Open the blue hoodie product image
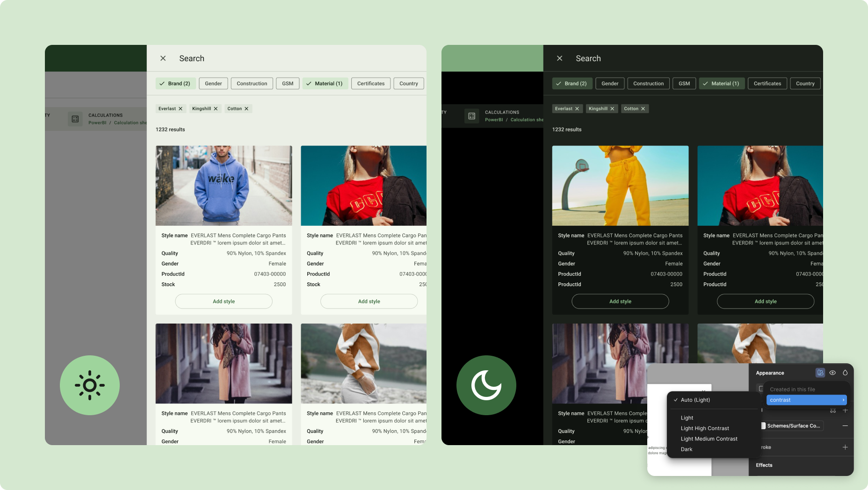This screenshot has height=490, width=868. point(224,186)
